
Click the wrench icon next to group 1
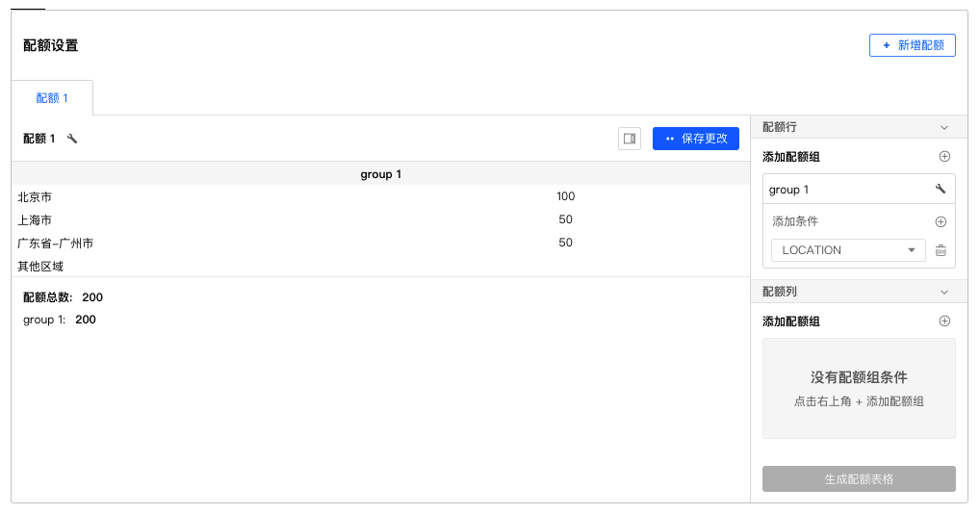(x=940, y=189)
